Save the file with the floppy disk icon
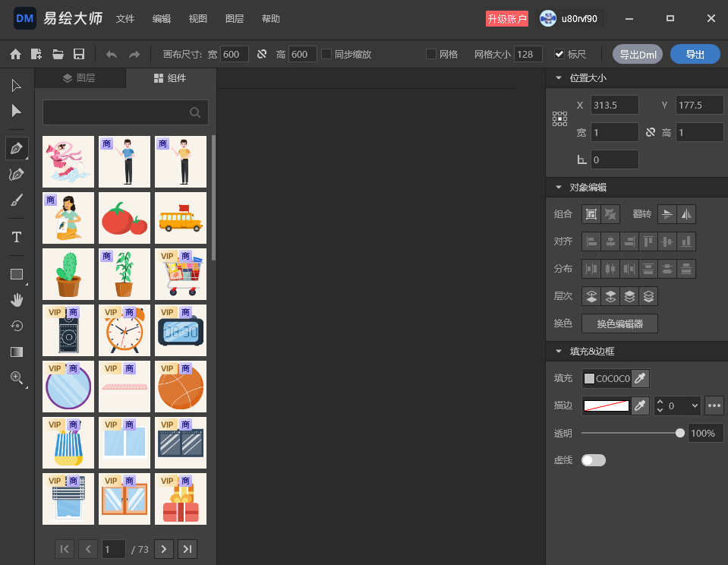Screen dimensions: 728x565 tap(79, 55)
